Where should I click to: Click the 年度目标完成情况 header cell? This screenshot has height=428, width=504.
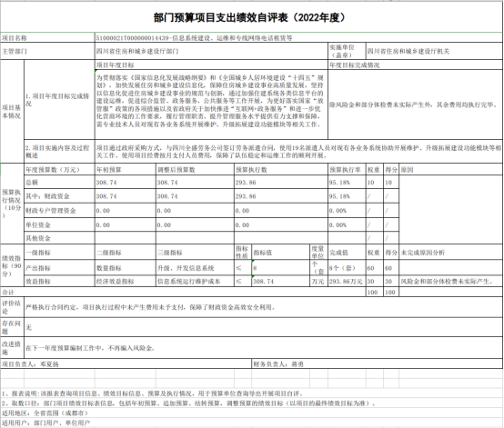click(415, 65)
